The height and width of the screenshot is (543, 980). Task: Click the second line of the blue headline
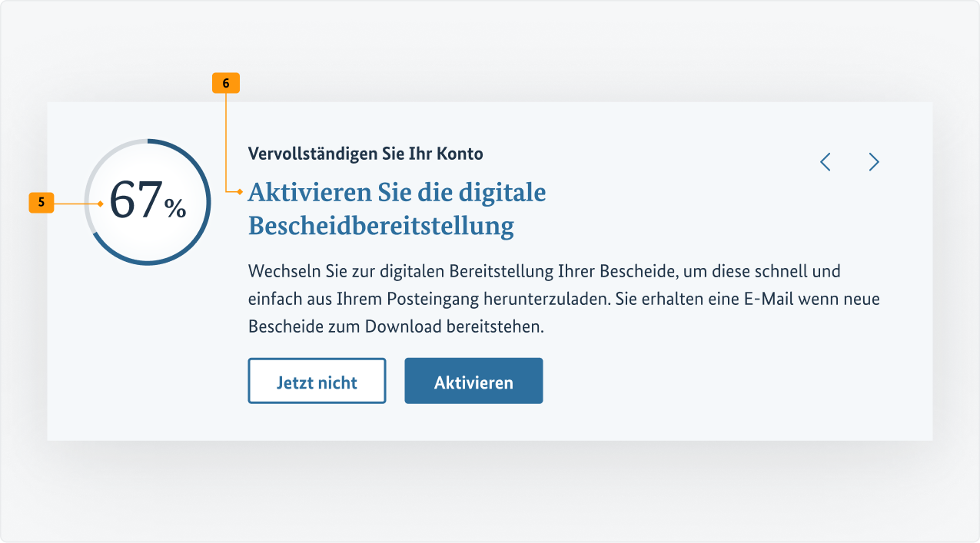tap(380, 225)
